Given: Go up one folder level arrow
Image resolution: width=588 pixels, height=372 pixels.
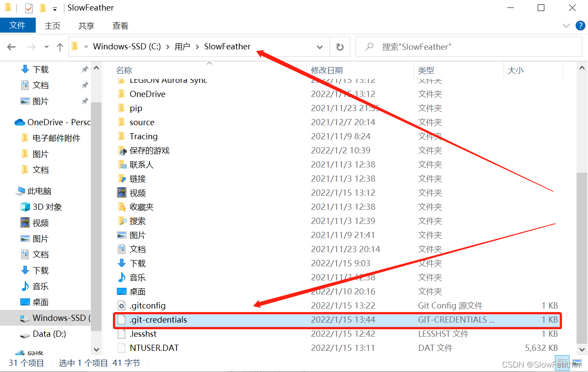Looking at the screenshot, I should [x=60, y=47].
